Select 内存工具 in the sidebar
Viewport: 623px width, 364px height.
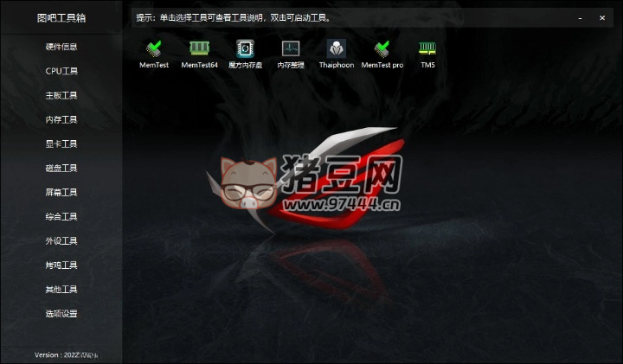(61, 119)
